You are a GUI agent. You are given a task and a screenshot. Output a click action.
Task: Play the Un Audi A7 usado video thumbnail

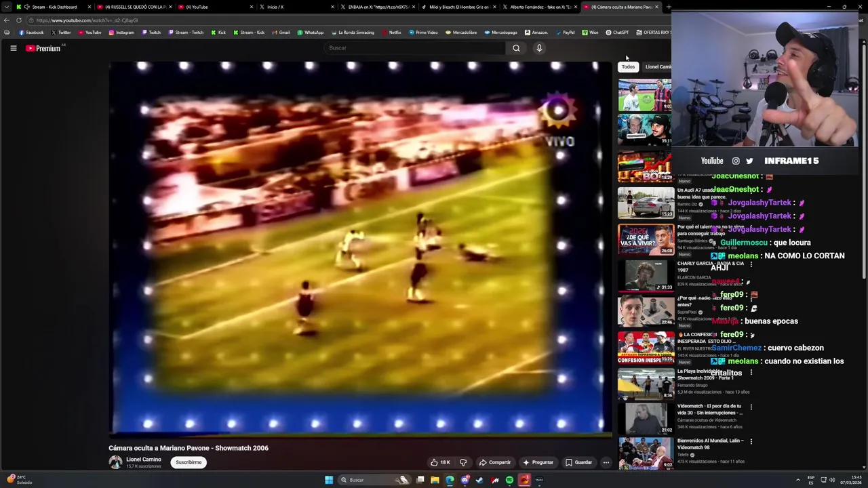[645, 203]
